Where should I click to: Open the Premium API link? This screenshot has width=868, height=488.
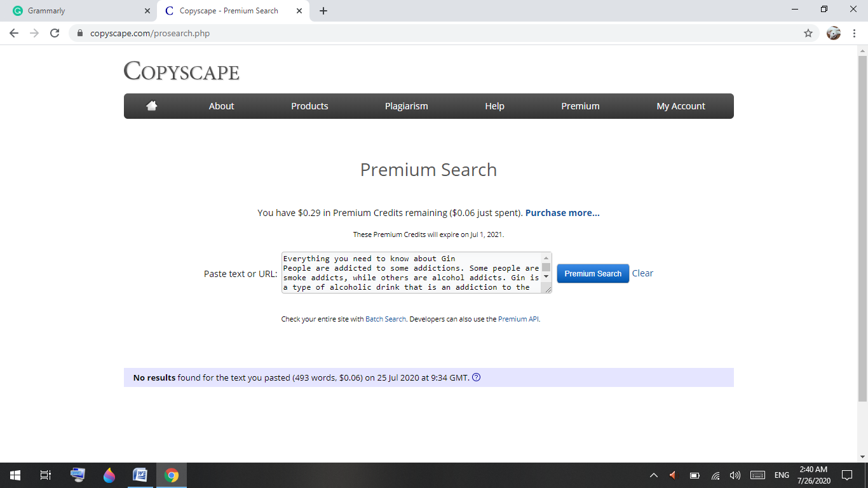(519, 319)
